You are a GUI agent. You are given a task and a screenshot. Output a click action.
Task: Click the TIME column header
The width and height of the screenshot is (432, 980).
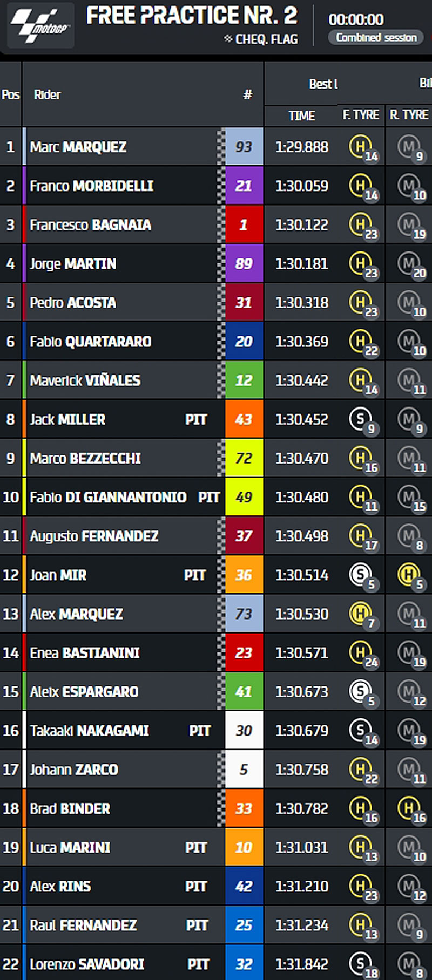click(x=302, y=115)
